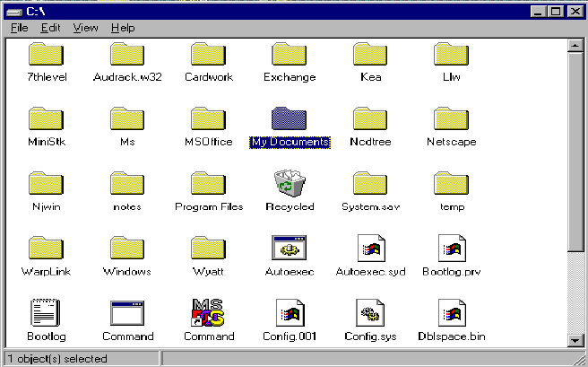This screenshot has width=588, height=367.
Task: Select the Program Files folder
Action: pos(208,183)
